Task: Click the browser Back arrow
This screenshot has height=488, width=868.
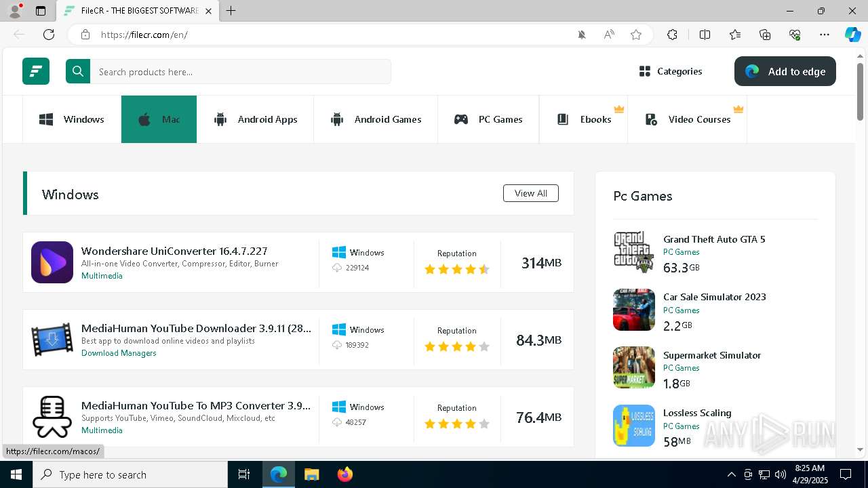Action: click(x=19, y=35)
